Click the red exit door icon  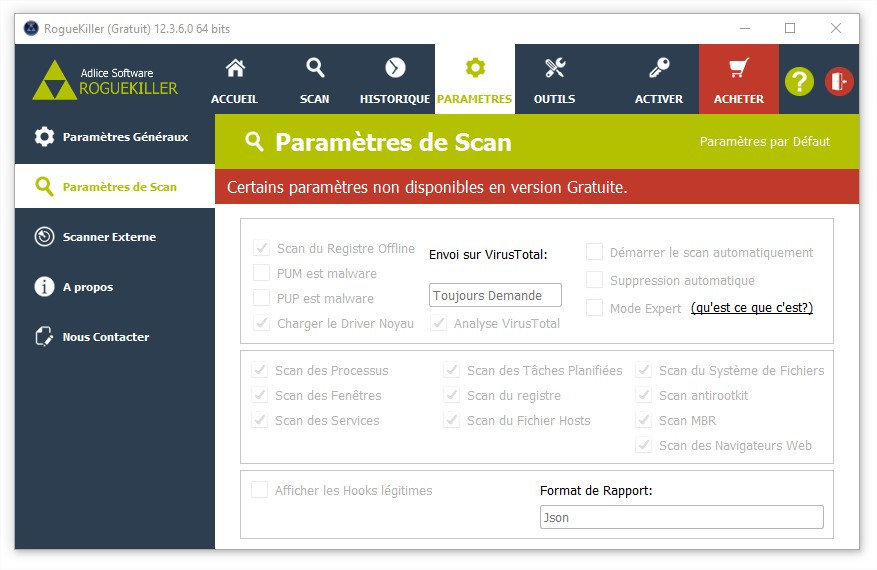point(839,82)
